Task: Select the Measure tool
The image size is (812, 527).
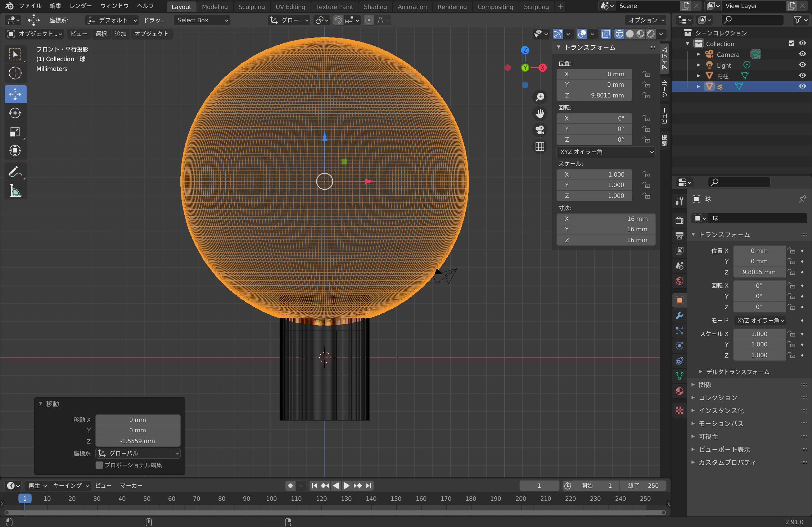Action: 15,191
